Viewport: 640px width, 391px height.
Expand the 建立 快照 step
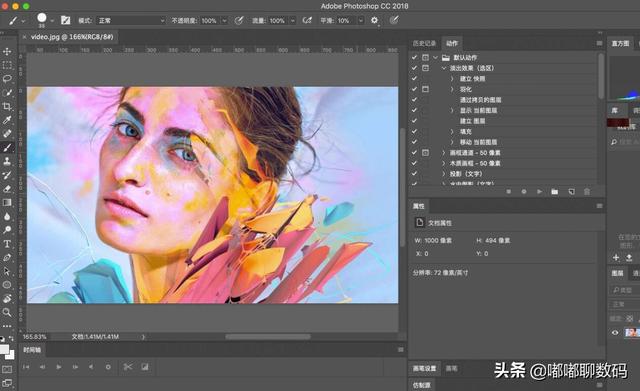pos(452,78)
